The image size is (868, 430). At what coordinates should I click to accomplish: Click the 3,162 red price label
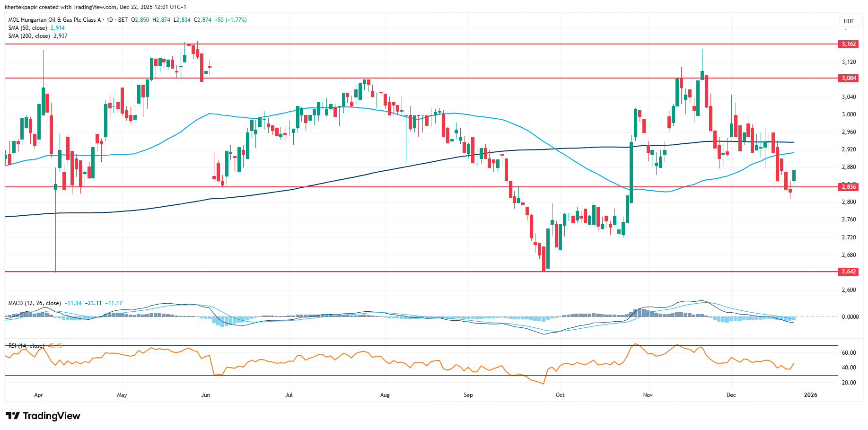(848, 44)
